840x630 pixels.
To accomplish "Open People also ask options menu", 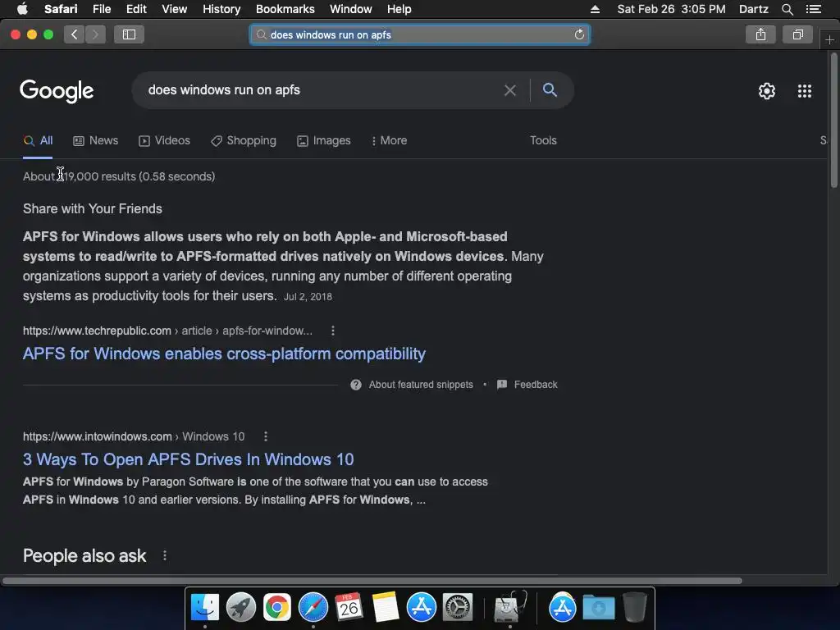I will 164,555.
